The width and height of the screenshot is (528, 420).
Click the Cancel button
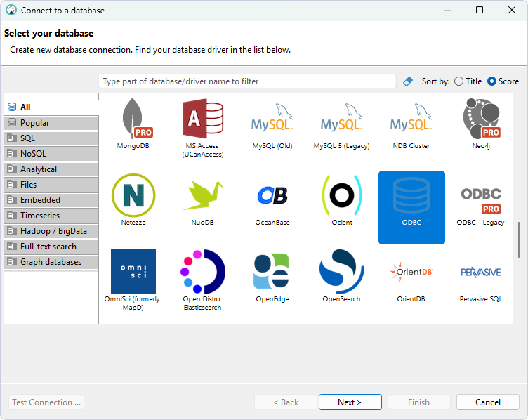[488, 402]
